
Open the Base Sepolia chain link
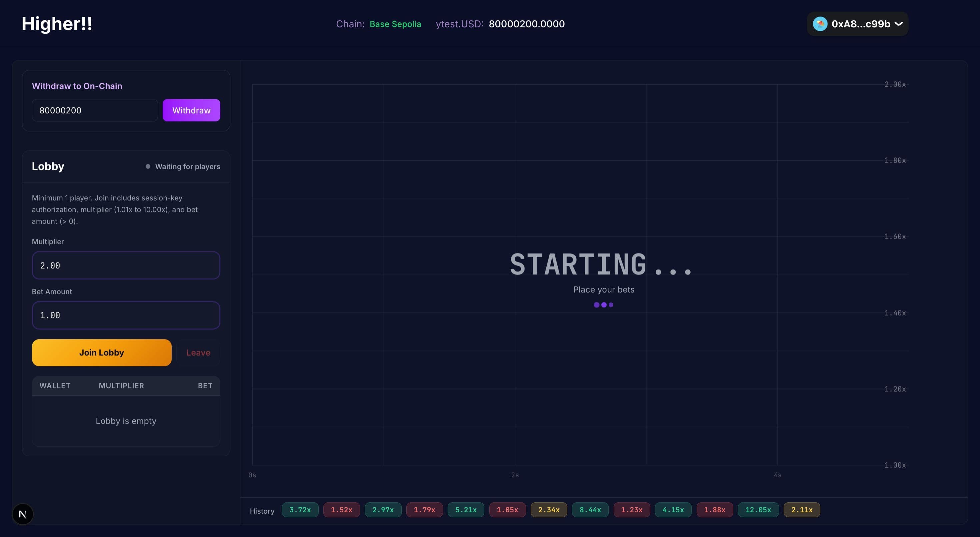coord(395,24)
